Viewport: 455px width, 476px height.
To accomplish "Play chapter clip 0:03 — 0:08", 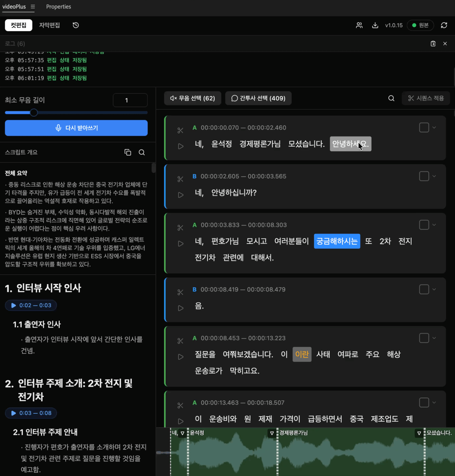I will tap(31, 413).
